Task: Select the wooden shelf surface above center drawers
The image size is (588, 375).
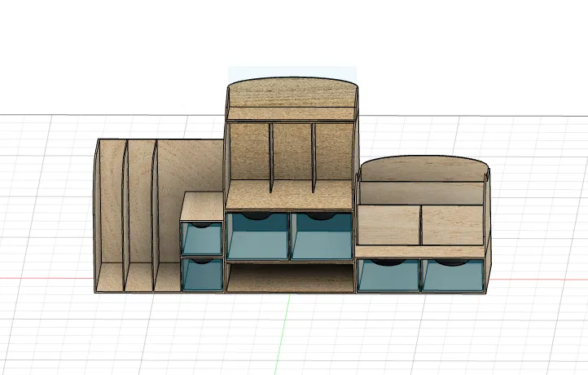Action: coord(290,195)
